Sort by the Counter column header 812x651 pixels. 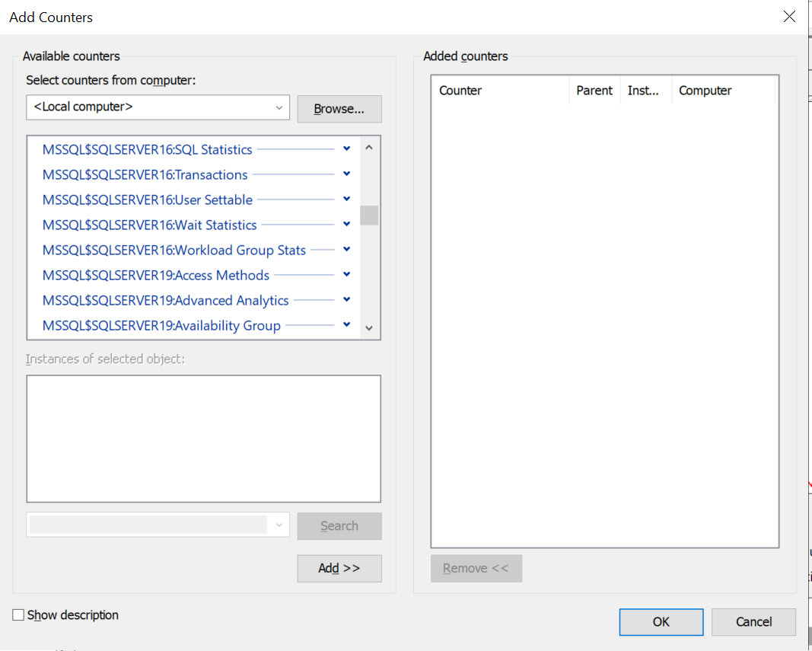tap(500, 90)
